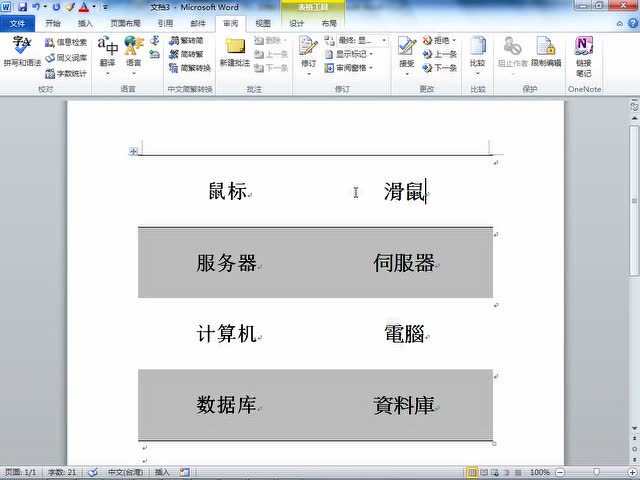Click 下一条 next change in 更改 group

tap(440, 68)
